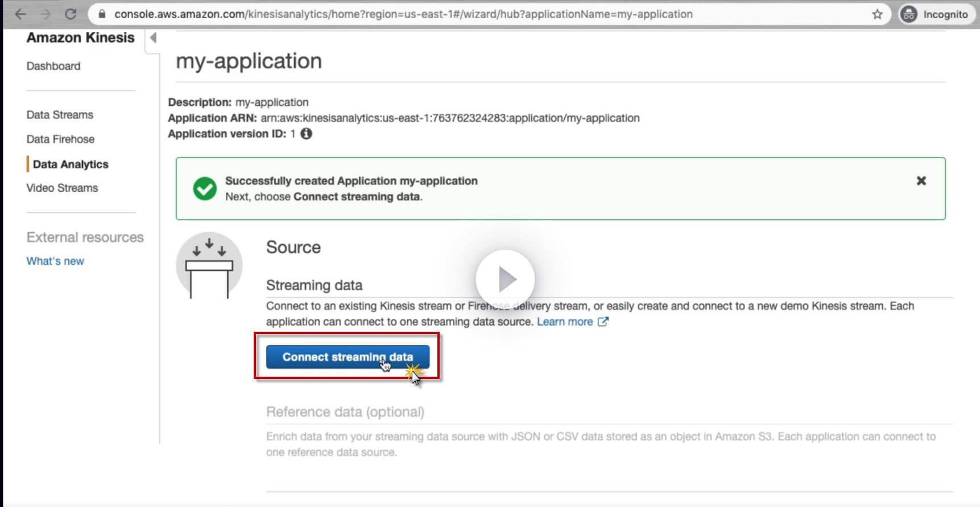Select Data Analytics in the sidebar
The height and width of the screenshot is (507, 980).
pos(71,164)
